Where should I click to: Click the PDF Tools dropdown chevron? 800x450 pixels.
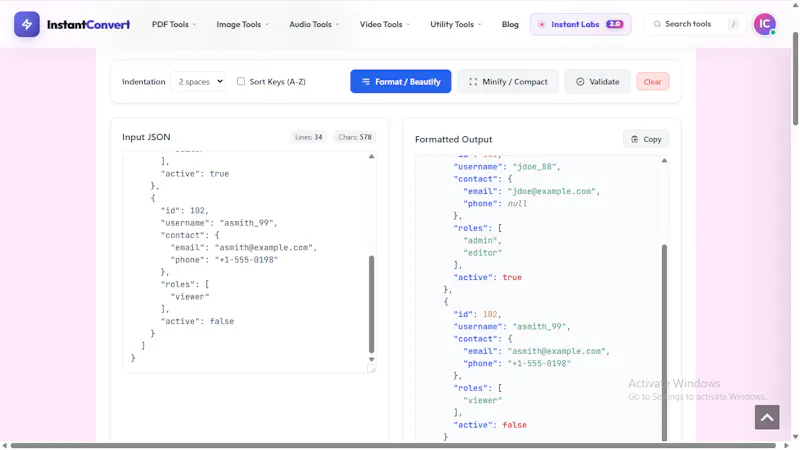(x=194, y=24)
